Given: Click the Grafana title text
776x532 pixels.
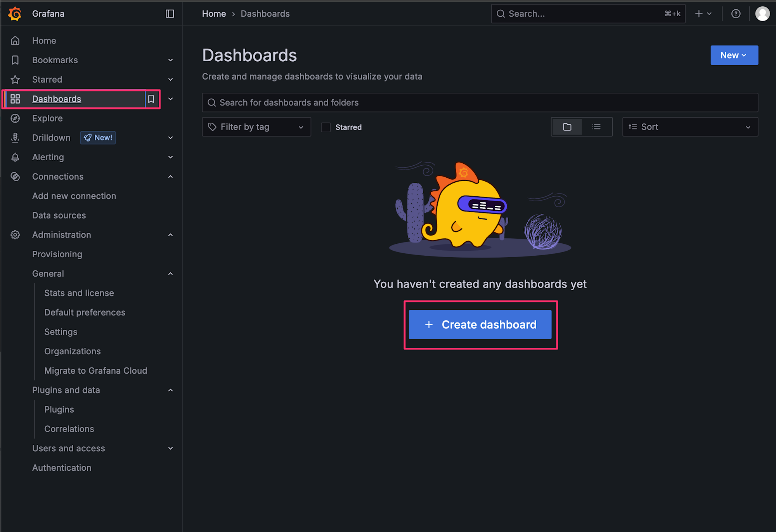Looking at the screenshot, I should pyautogui.click(x=48, y=14).
